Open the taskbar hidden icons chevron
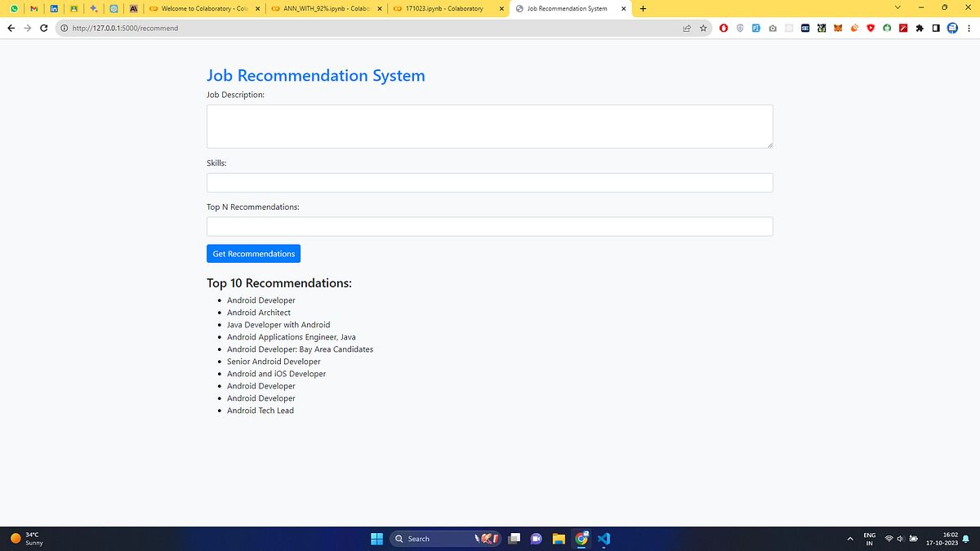 pos(849,538)
